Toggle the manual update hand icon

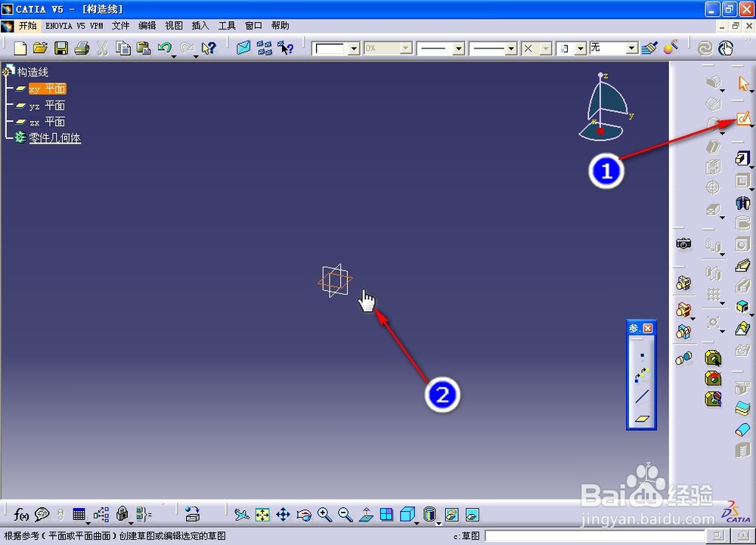point(726,48)
